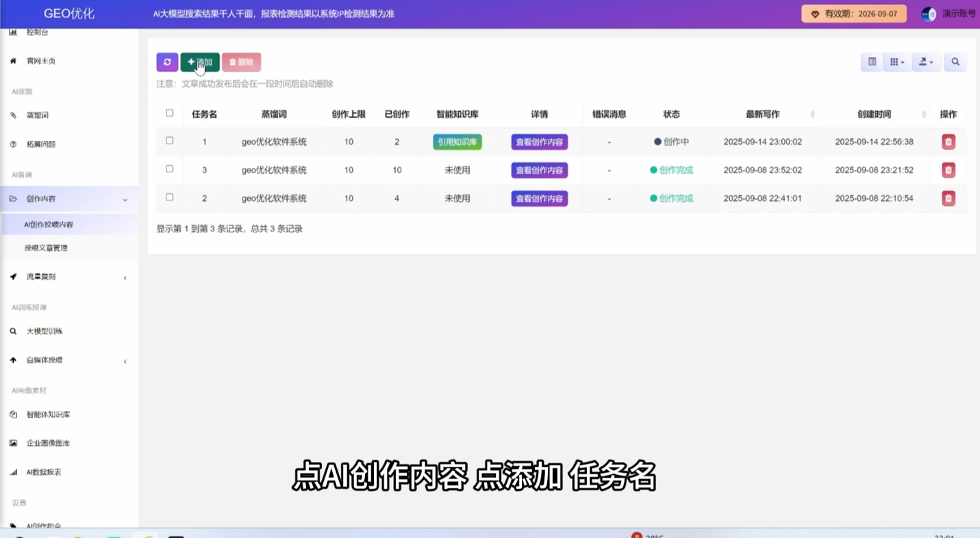Go to 大模型训练 in the sidebar
Image resolution: width=980 pixels, height=538 pixels.
(x=45, y=331)
